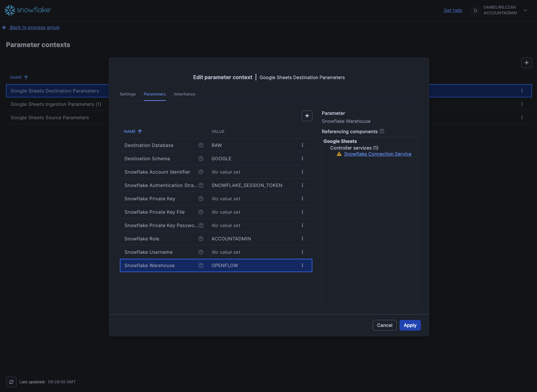Click the Cancel button
Viewport: 537px width, 392px height.
tap(384, 325)
